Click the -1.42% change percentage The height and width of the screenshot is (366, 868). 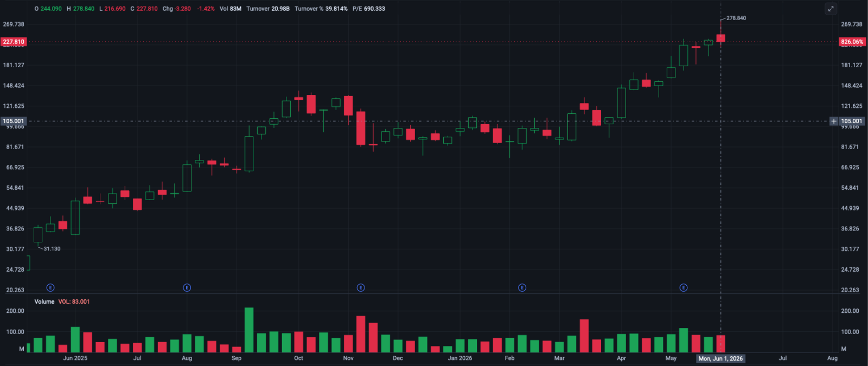(x=206, y=9)
